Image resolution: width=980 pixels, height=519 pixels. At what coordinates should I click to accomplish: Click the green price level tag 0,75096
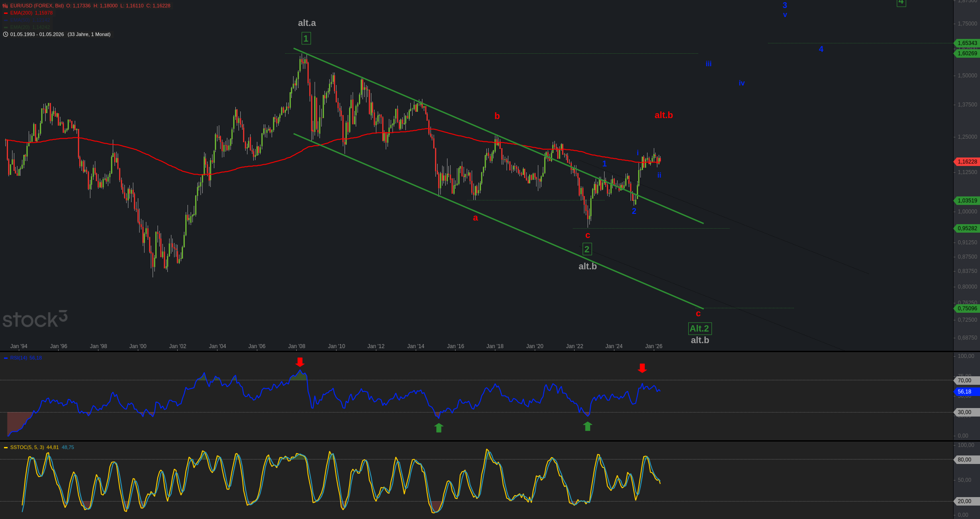[967, 309]
